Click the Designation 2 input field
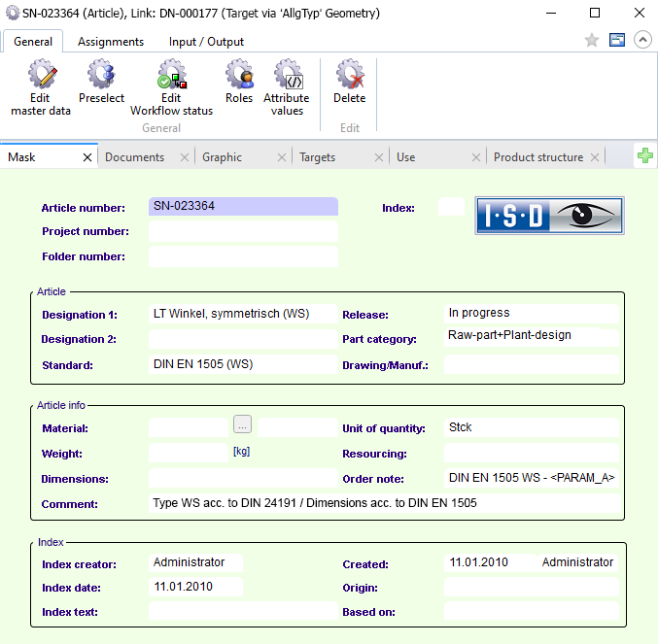Viewport: 658px width, 644px height. click(243, 339)
